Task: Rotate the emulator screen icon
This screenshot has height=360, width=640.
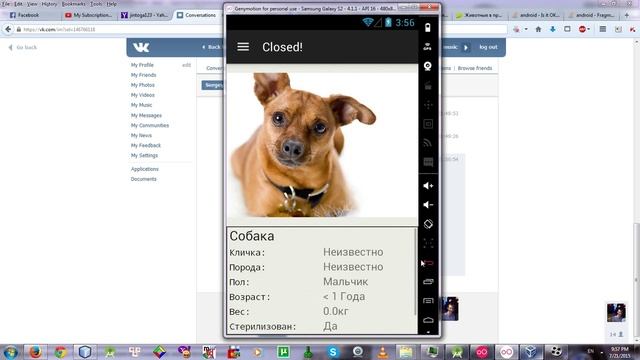Action: click(428, 224)
